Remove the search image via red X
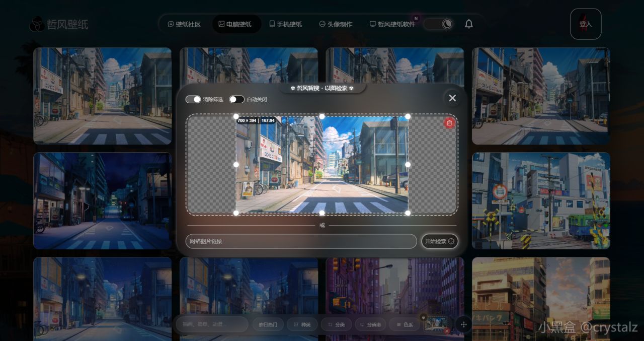 click(x=447, y=331)
